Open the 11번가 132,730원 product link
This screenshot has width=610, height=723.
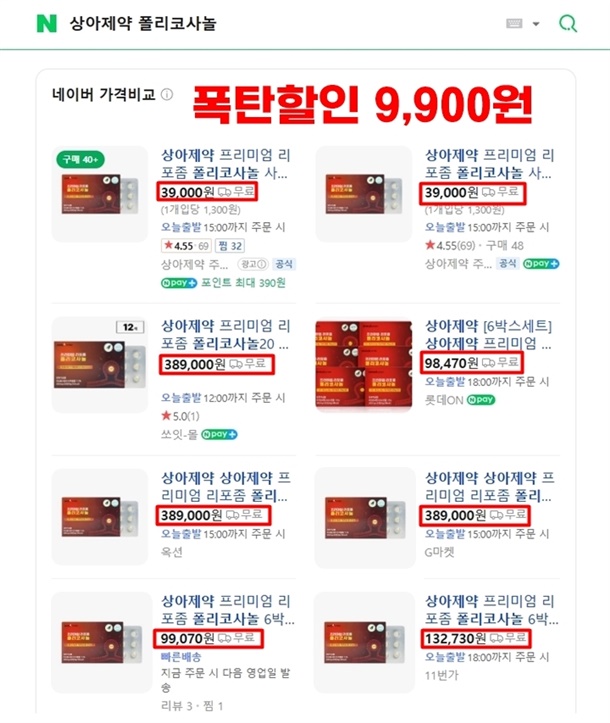point(491,610)
